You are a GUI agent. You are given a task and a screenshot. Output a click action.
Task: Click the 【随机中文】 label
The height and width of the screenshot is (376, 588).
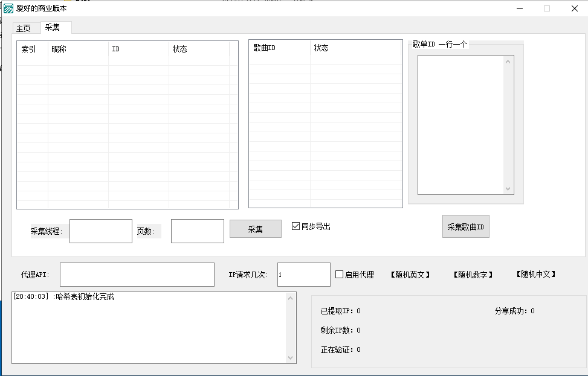(535, 274)
